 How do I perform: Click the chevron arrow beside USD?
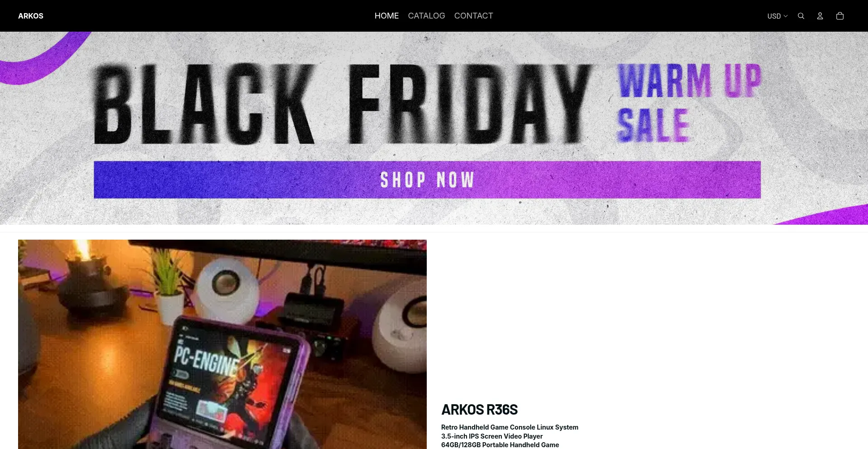coord(785,16)
